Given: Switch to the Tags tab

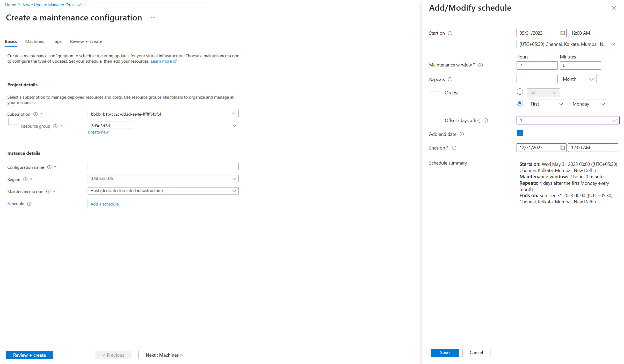Looking at the screenshot, I should pyautogui.click(x=57, y=41).
